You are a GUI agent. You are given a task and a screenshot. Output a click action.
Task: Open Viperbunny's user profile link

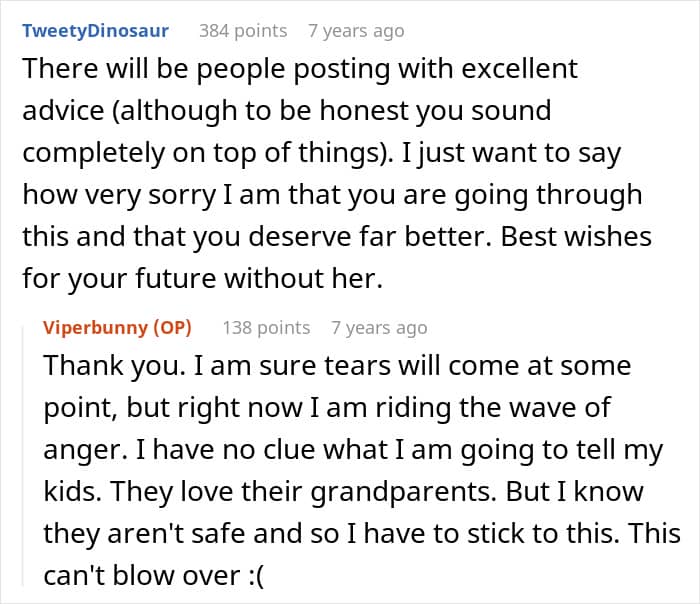95,327
